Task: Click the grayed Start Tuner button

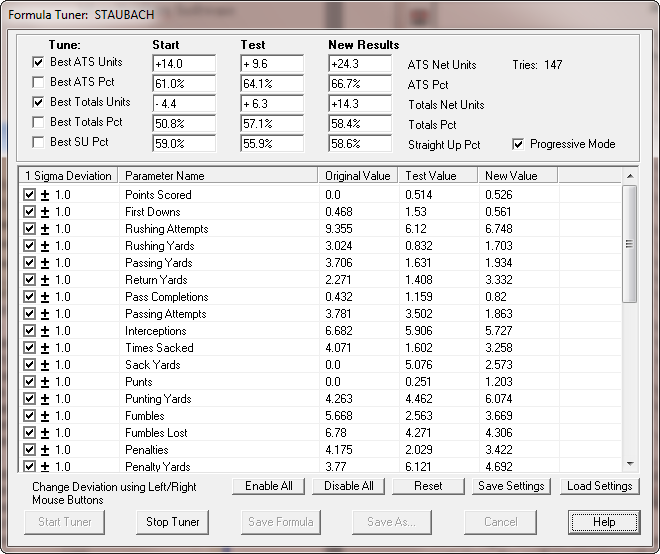Action: (x=64, y=522)
